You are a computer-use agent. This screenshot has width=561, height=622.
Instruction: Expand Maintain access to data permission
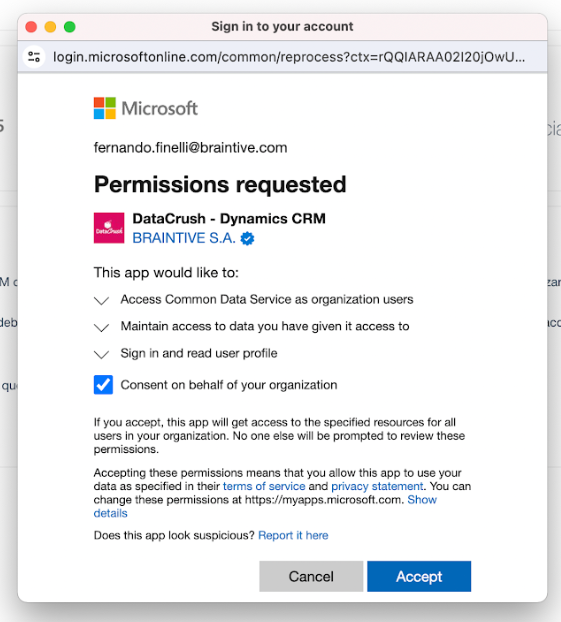[102, 327]
